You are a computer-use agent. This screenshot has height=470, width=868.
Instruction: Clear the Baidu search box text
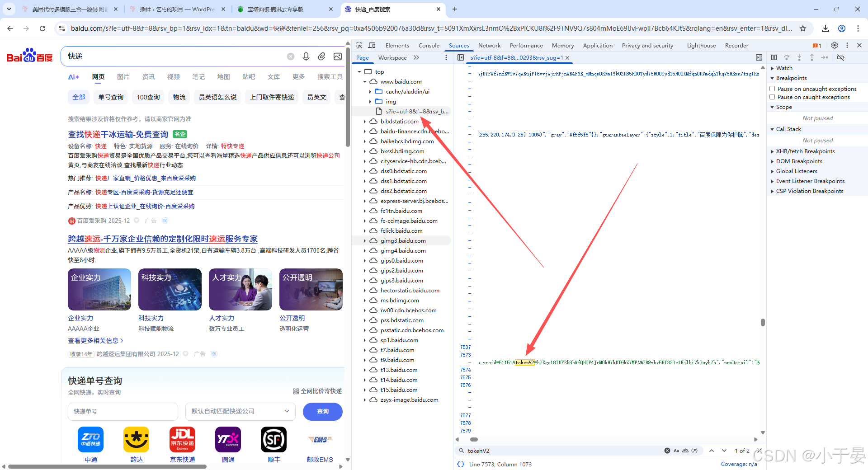click(291, 56)
